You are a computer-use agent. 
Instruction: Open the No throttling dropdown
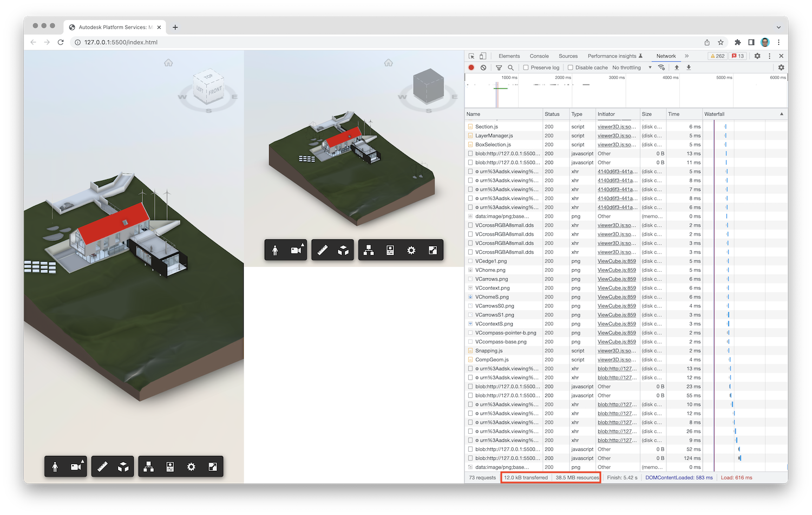click(628, 67)
